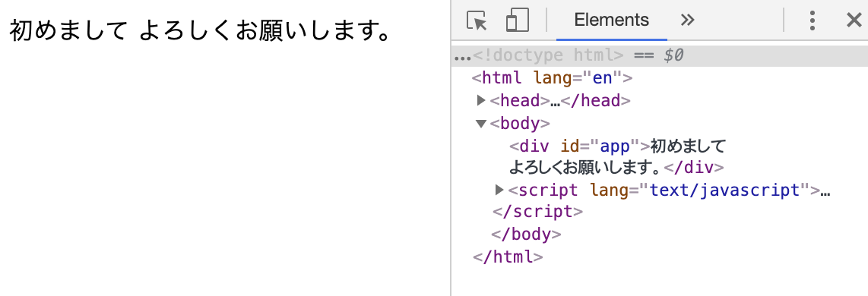Close the DevTools panel
The image size is (868, 296).
(854, 20)
